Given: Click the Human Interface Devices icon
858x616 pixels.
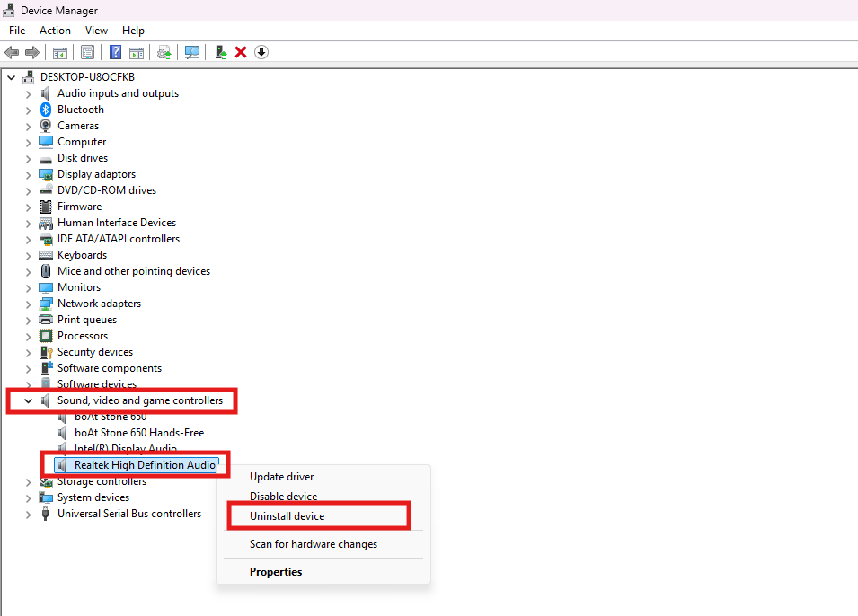Looking at the screenshot, I should [46, 223].
